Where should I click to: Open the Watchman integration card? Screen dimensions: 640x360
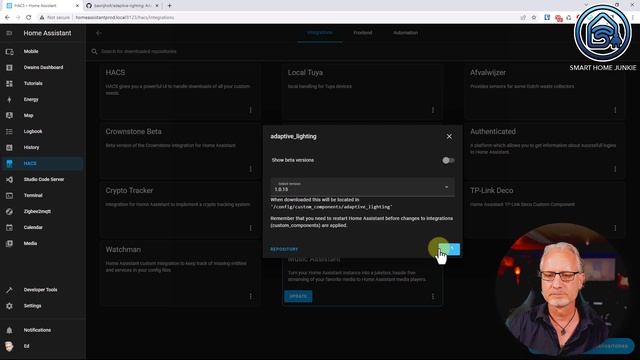[180, 273]
